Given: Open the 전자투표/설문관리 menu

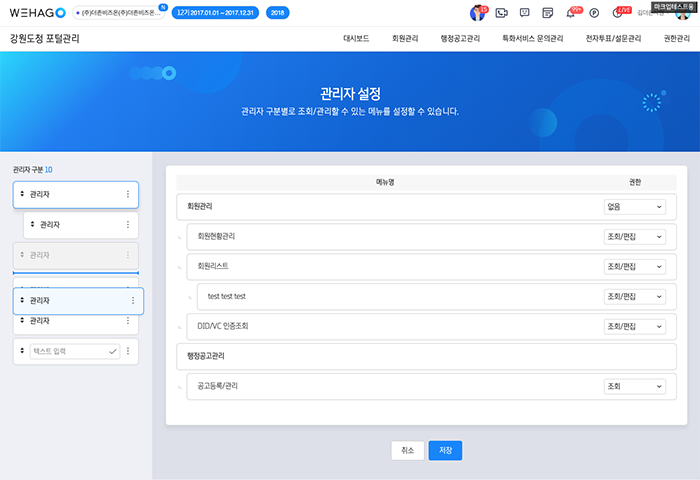Looking at the screenshot, I should [x=613, y=39].
